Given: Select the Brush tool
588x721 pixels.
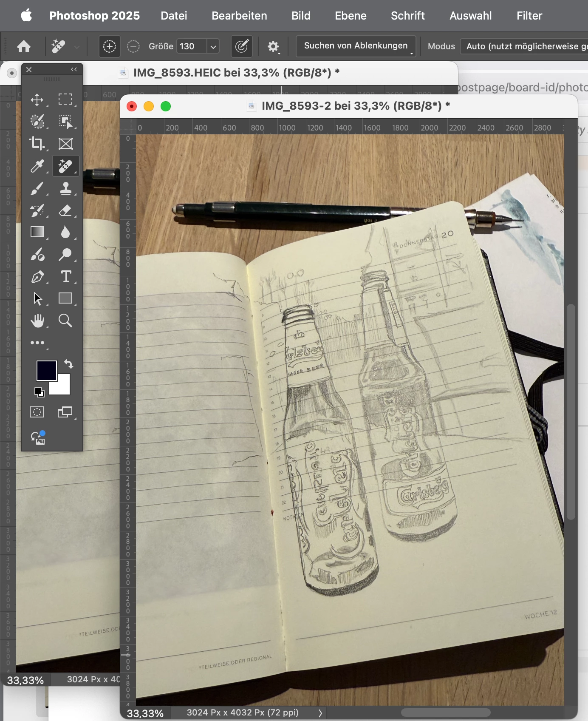Looking at the screenshot, I should click(x=37, y=188).
